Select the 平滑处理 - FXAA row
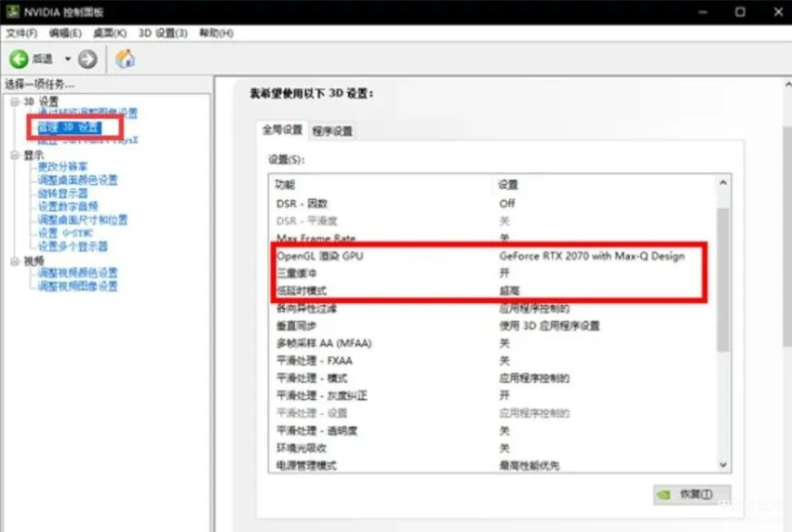792x532 pixels. pos(492,361)
